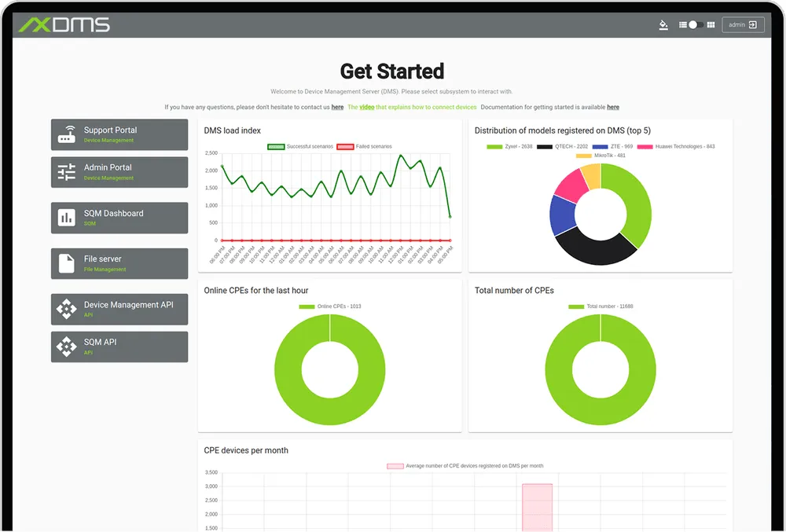Open the color theme paint bucket

663,25
